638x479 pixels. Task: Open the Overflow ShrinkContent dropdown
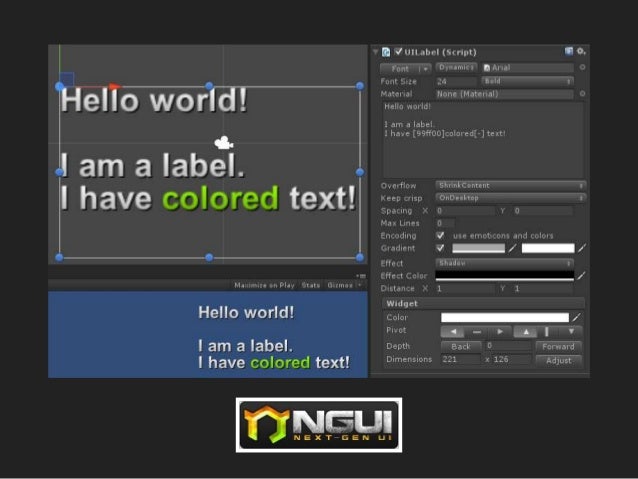(x=511, y=185)
